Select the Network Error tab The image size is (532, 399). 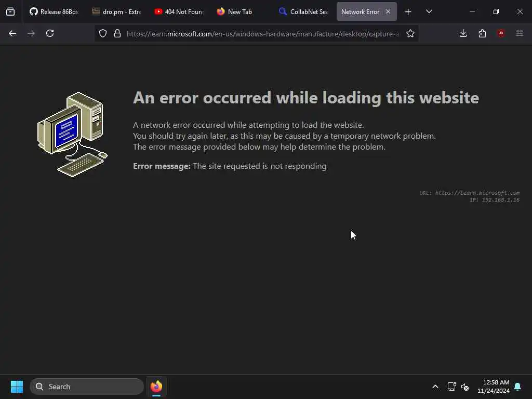coord(361,11)
